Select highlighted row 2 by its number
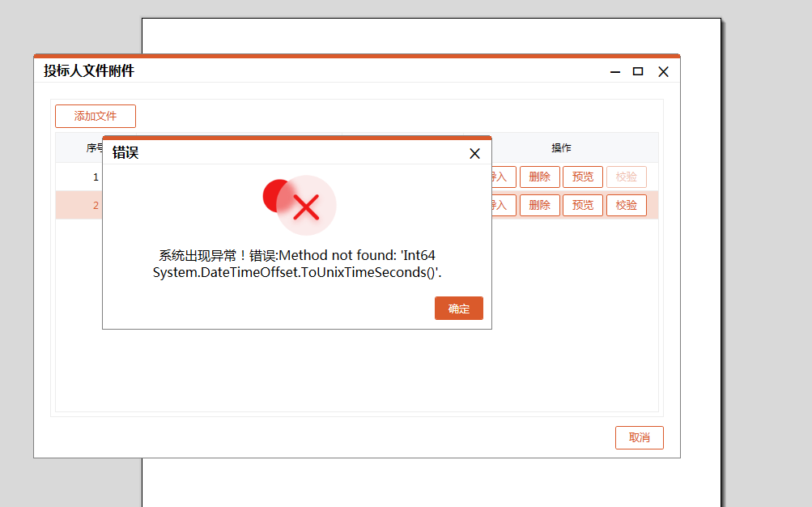812x507 pixels. [x=96, y=205]
